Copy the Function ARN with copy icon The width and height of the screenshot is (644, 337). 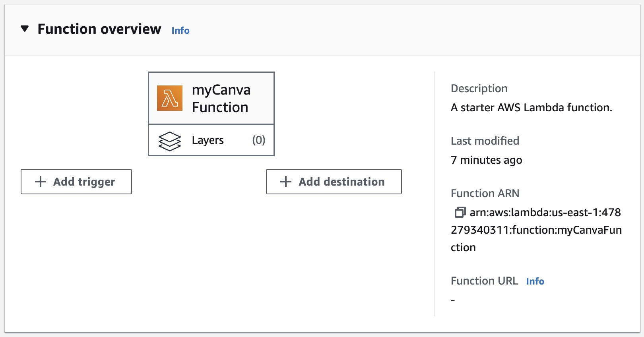click(460, 212)
